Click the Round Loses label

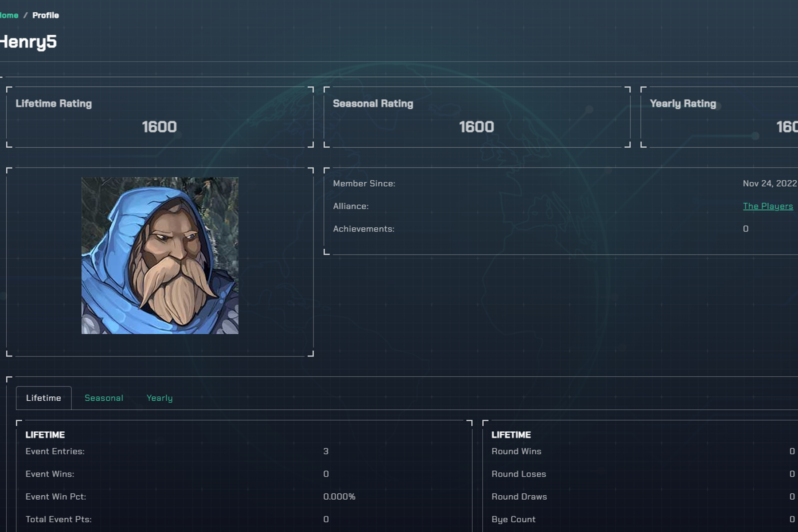(x=519, y=474)
